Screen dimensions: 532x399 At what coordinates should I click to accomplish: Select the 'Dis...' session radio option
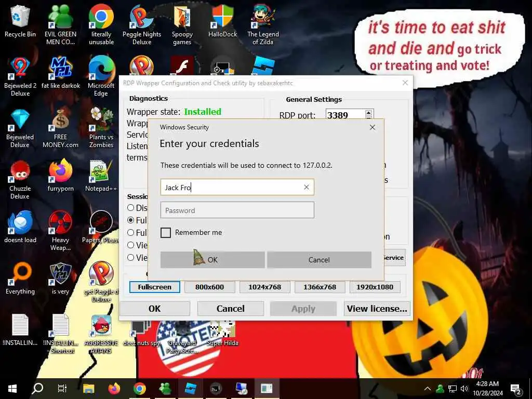pos(130,208)
